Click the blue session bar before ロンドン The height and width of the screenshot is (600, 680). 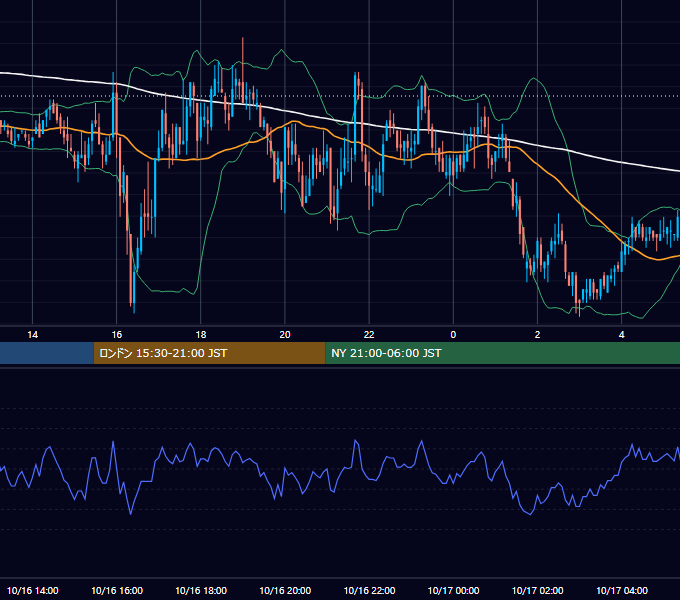coord(47,353)
